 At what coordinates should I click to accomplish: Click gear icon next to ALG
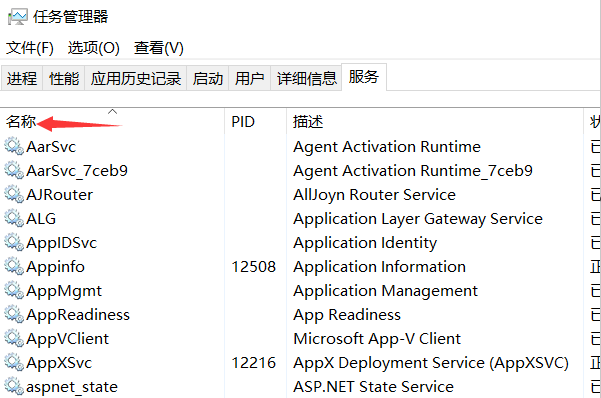pyautogui.click(x=14, y=219)
